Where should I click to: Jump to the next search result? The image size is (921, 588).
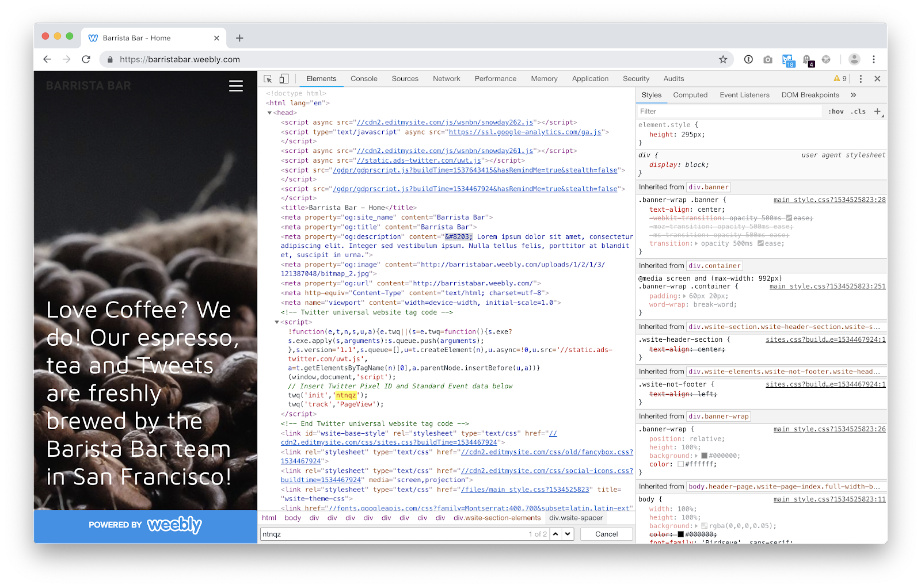(x=568, y=534)
